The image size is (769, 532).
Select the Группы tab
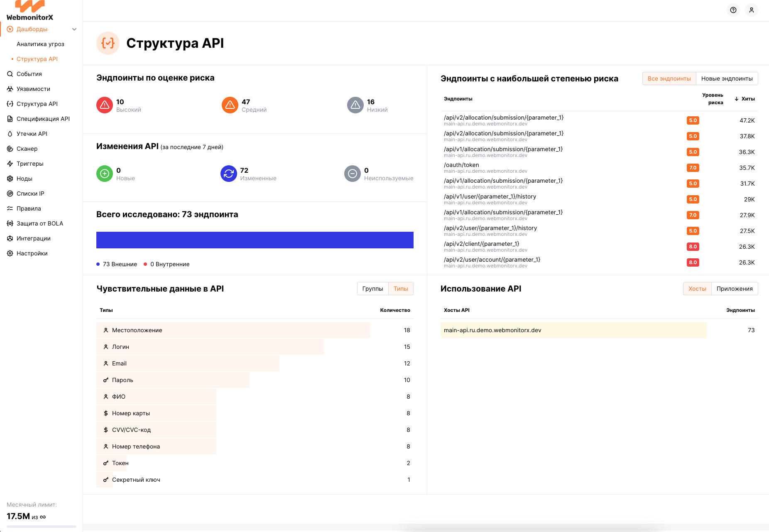(x=373, y=289)
